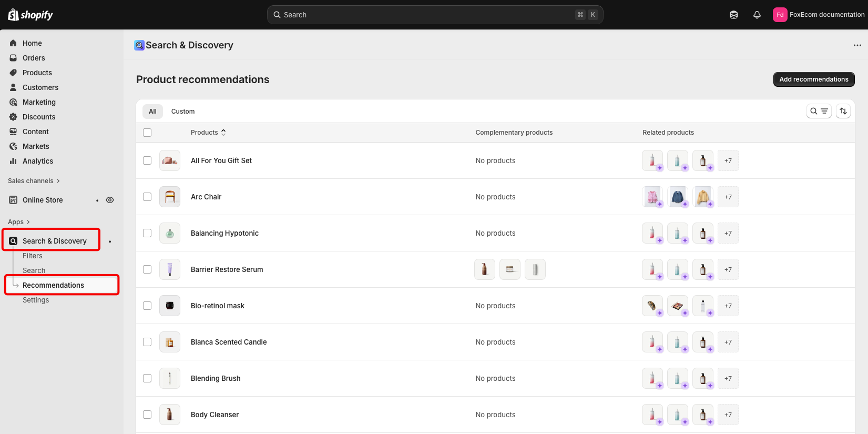
Task: Click the search and filter icon button
Action: point(819,111)
